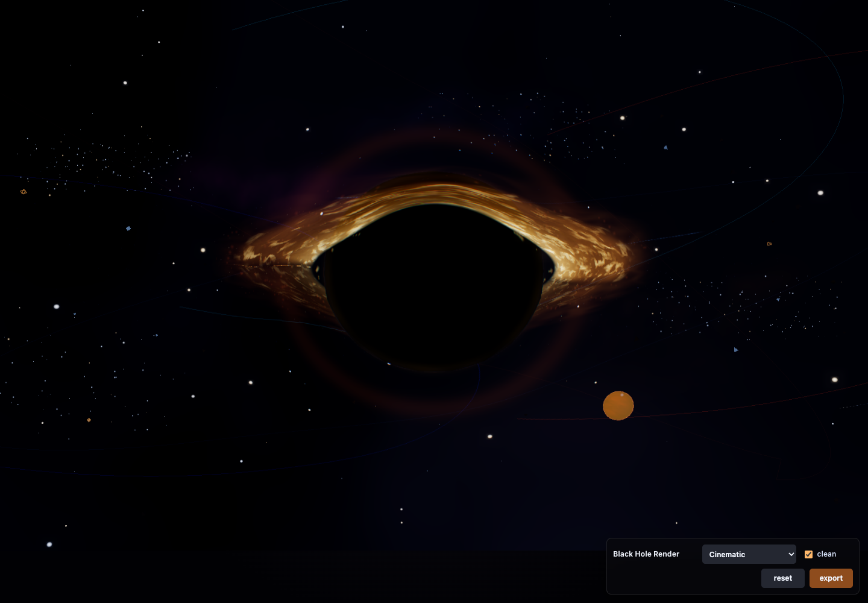The image size is (868, 603).
Task: Click the Black Hole Render label
Action: tap(646, 554)
